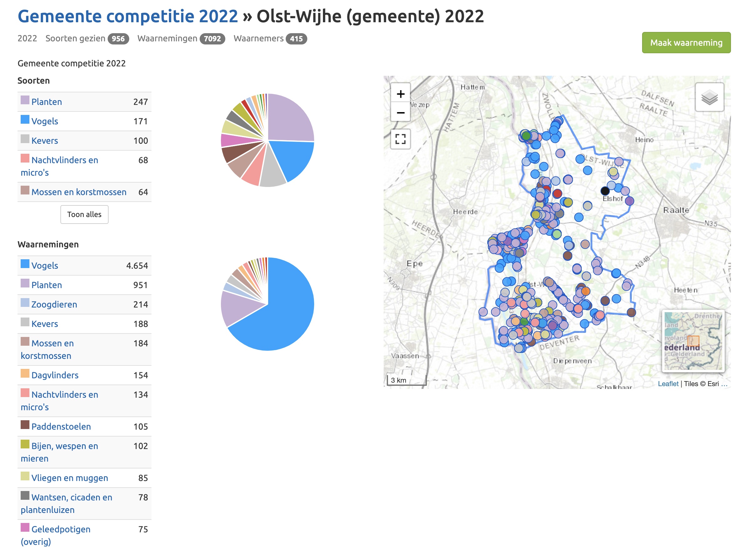Zoom out on the map
Image resolution: width=756 pixels, height=548 pixels.
pyautogui.click(x=400, y=113)
